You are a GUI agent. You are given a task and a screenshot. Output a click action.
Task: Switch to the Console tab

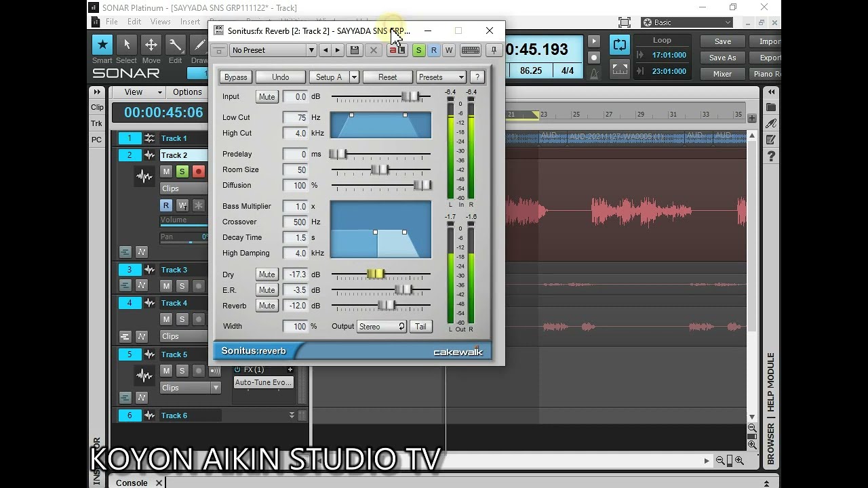tap(132, 483)
